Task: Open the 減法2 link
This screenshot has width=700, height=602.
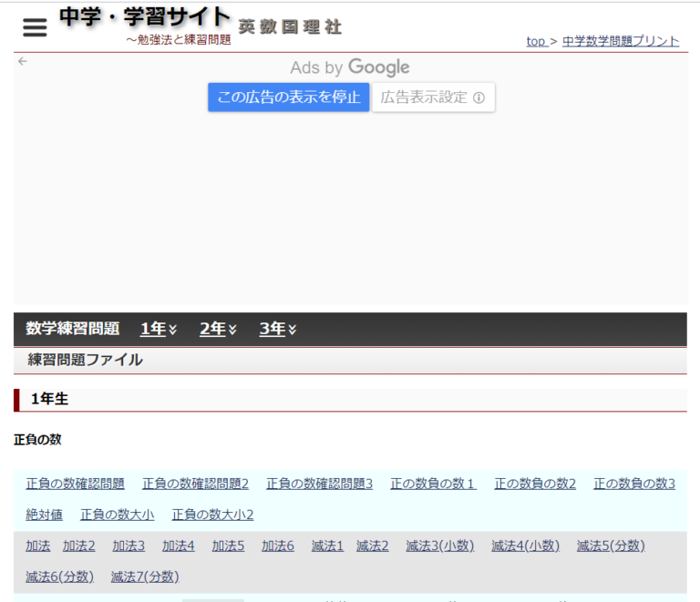Action: tap(372, 546)
